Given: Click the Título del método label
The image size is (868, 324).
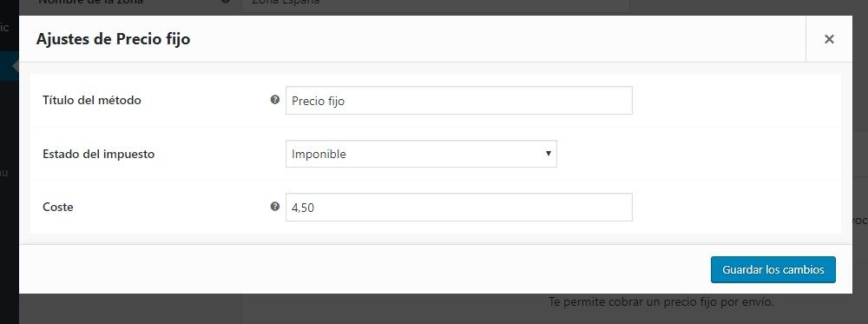Looking at the screenshot, I should click(92, 100).
